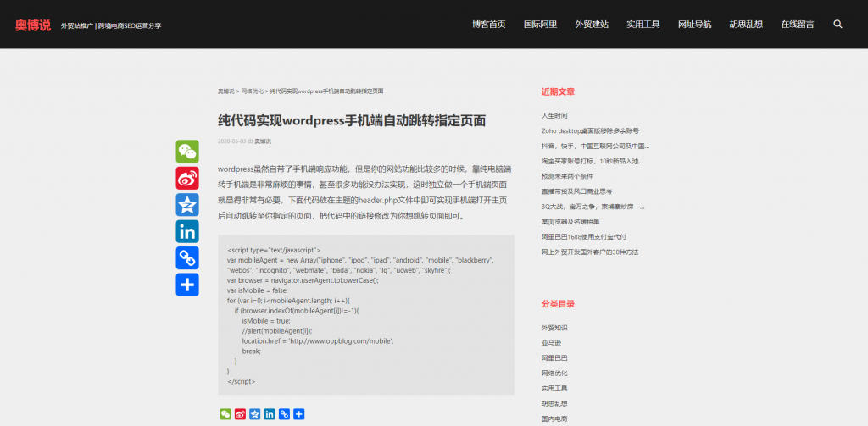Open the 国内电商 category
The height and width of the screenshot is (426, 868).
pos(554,419)
